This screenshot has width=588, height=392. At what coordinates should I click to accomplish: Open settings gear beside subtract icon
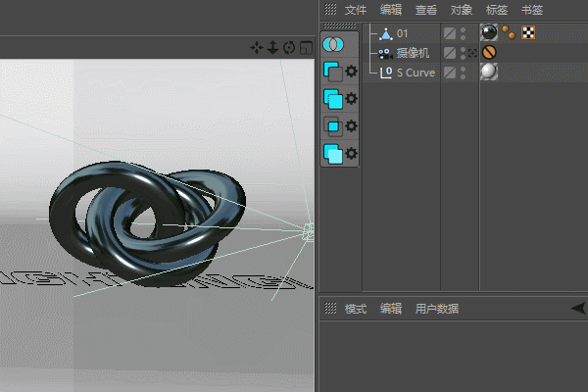tap(352, 71)
